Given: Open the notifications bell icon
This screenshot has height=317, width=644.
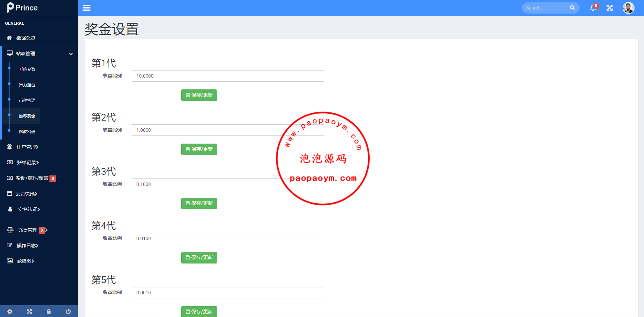Looking at the screenshot, I should [593, 8].
